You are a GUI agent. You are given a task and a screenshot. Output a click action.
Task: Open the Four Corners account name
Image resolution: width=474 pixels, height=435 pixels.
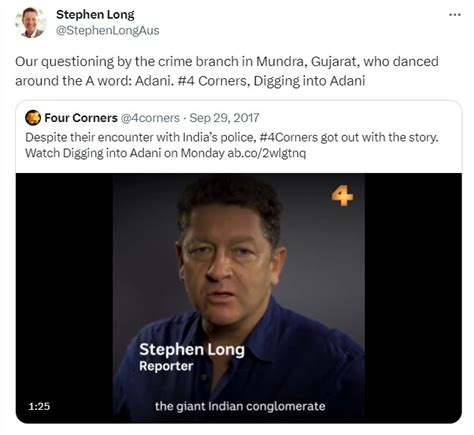[x=81, y=118]
